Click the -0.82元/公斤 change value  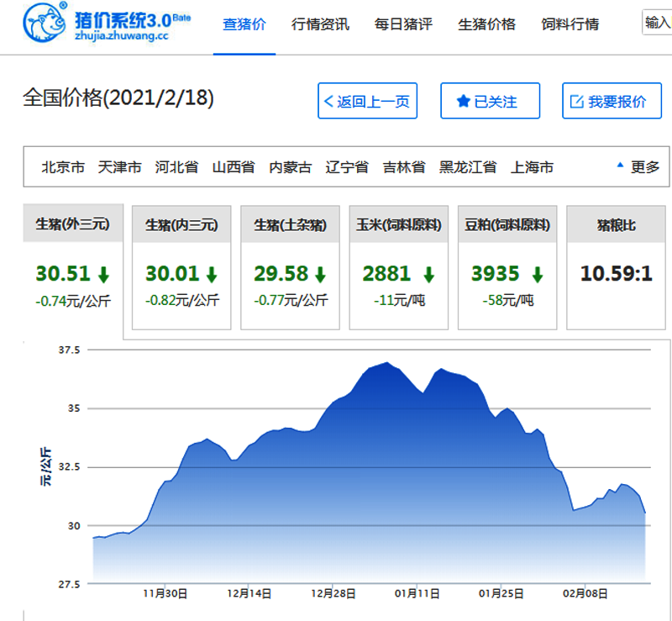click(x=182, y=300)
